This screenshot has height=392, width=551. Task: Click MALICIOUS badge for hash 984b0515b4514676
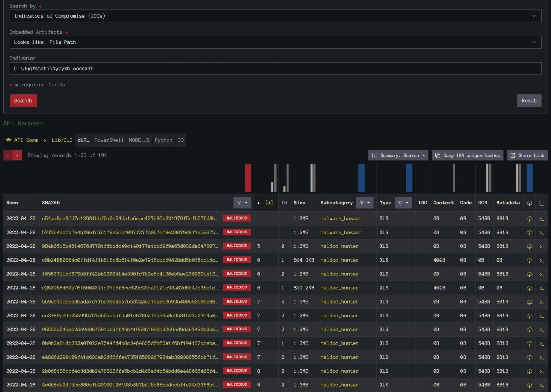[x=237, y=246]
